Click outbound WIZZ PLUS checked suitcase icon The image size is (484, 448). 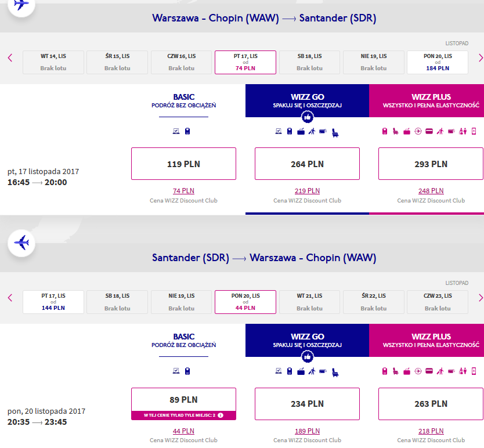[407, 132]
